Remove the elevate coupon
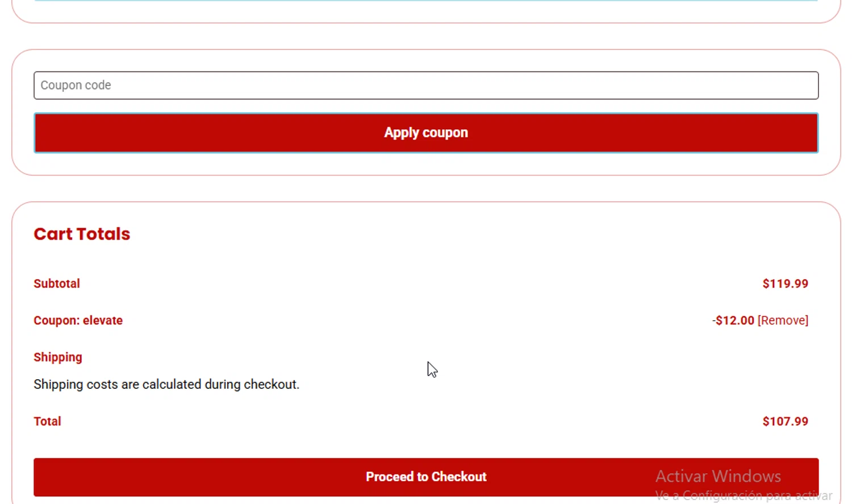The width and height of the screenshot is (852, 504). click(x=783, y=320)
